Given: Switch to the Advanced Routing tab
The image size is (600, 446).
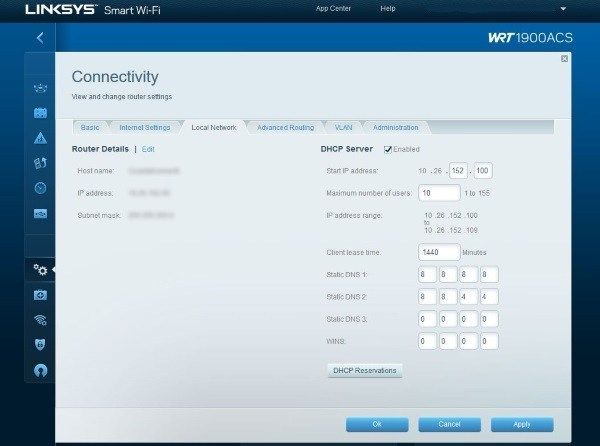Looking at the screenshot, I should click(285, 128).
